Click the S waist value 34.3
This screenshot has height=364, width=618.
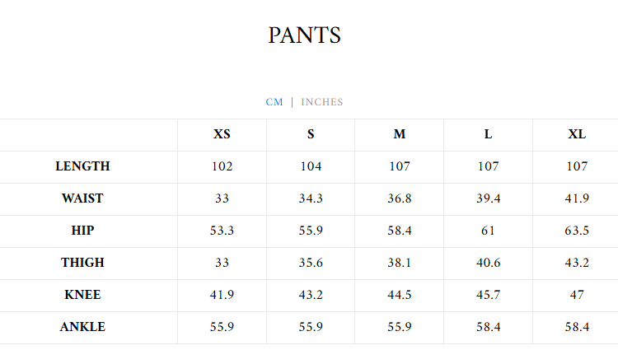pos(311,198)
